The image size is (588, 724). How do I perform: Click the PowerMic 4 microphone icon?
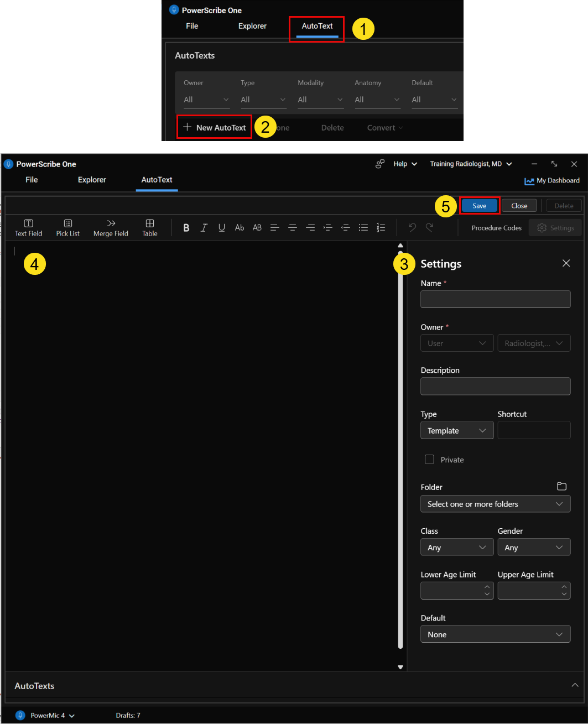[x=20, y=715]
